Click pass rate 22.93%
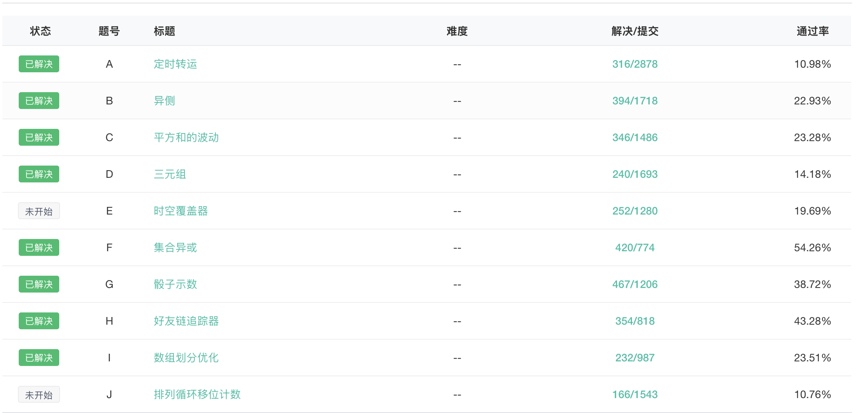 coord(813,101)
